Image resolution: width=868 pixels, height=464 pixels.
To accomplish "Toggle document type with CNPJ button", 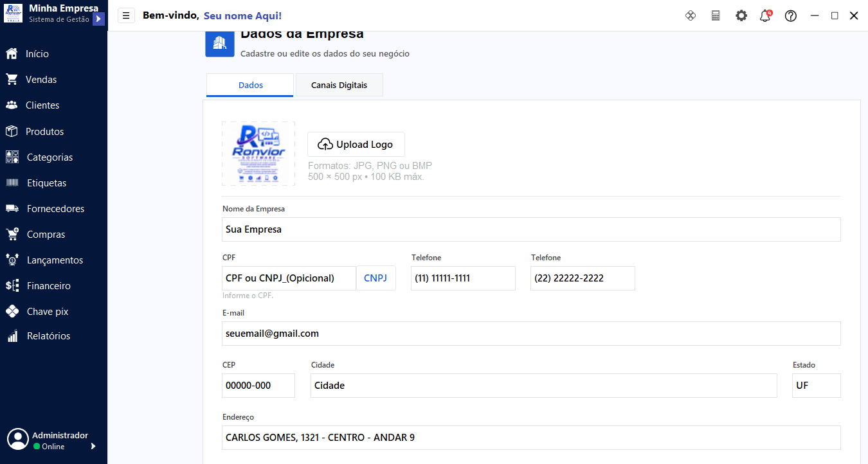I will 375,278.
